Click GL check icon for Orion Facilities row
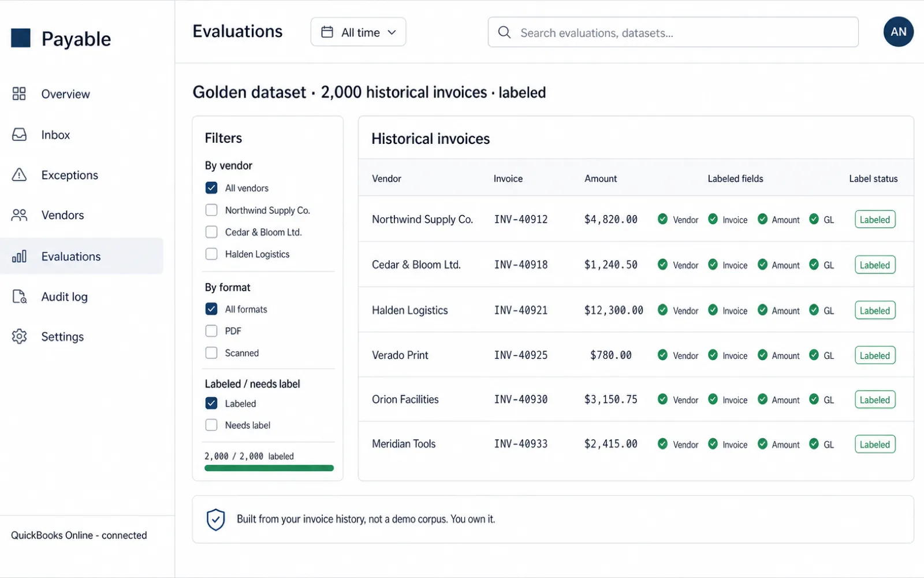924x578 pixels. 814,399
